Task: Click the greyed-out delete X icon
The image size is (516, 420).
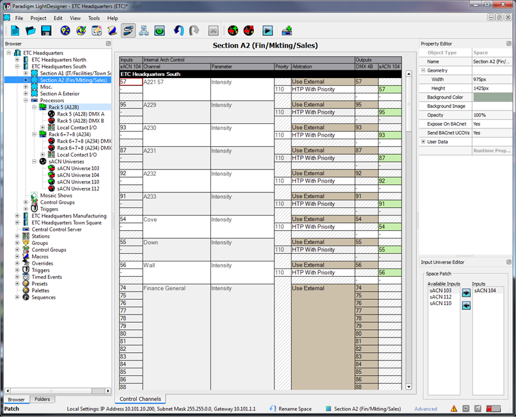Action: 214,31
